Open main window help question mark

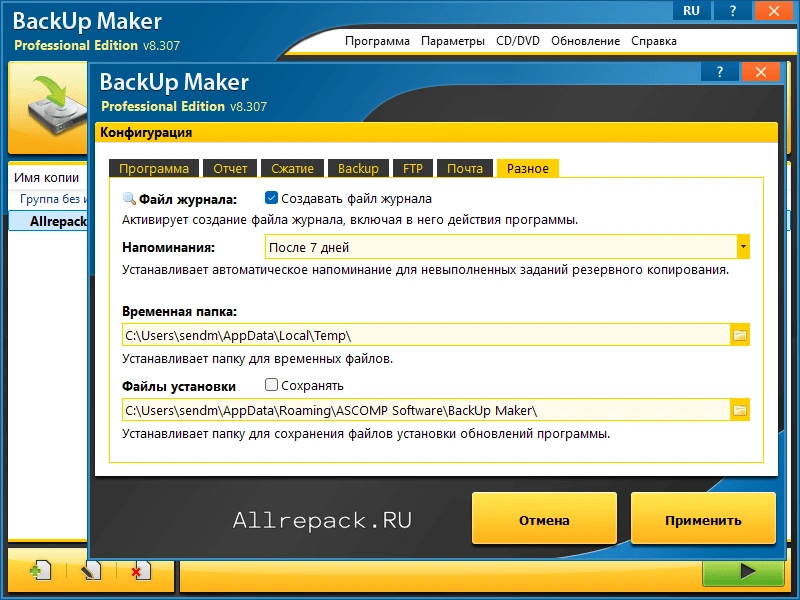point(733,11)
